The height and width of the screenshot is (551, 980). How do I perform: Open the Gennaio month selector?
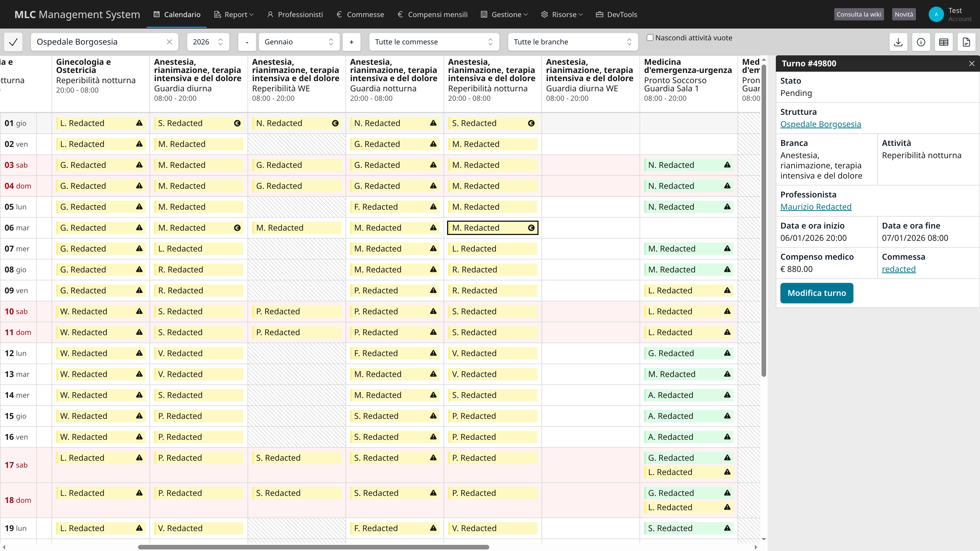coord(299,42)
